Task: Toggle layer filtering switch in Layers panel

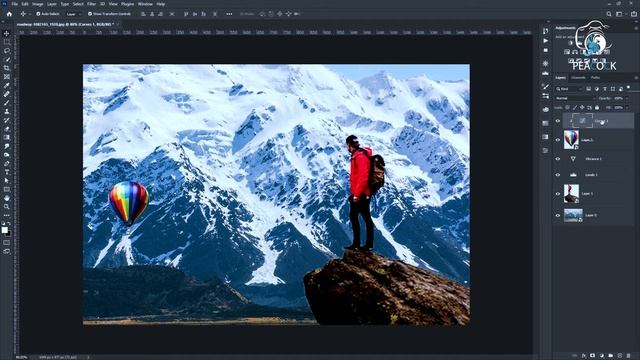Action: tap(629, 87)
